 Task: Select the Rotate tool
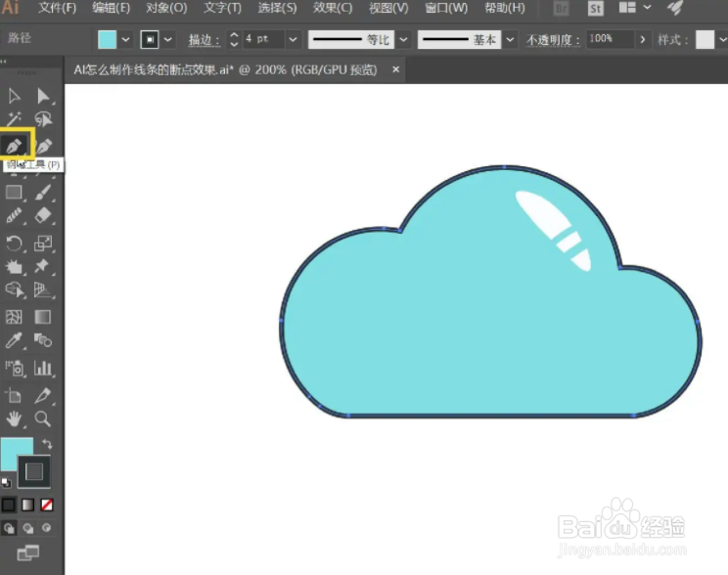click(14, 243)
